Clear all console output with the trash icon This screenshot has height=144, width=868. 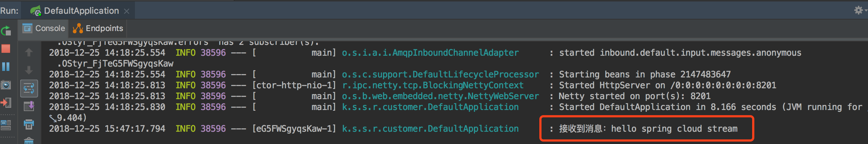click(x=29, y=141)
